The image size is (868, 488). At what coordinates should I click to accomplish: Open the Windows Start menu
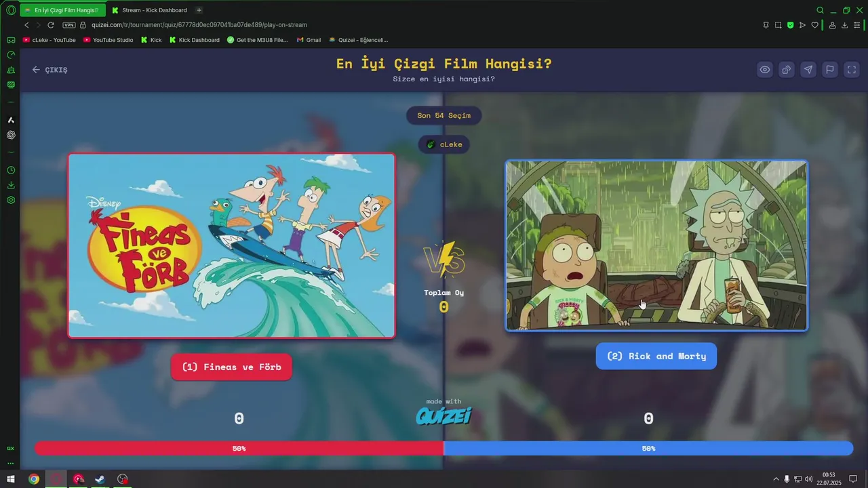11,479
